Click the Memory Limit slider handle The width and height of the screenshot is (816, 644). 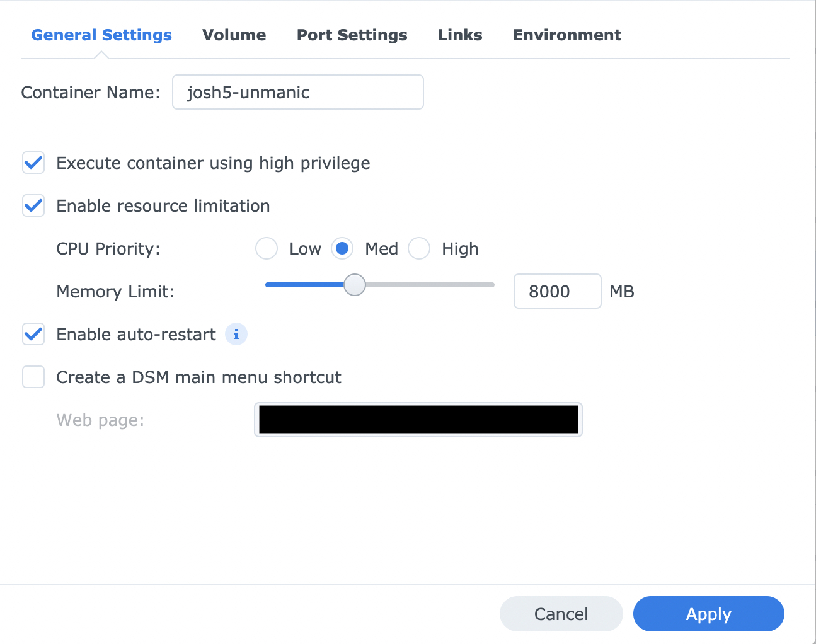tap(355, 285)
